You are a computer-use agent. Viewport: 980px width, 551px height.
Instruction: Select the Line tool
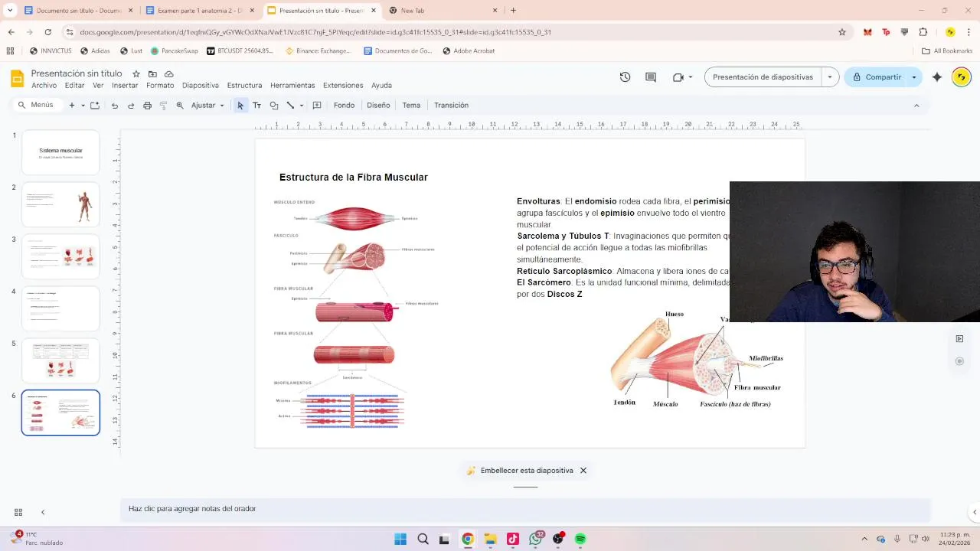tap(290, 106)
